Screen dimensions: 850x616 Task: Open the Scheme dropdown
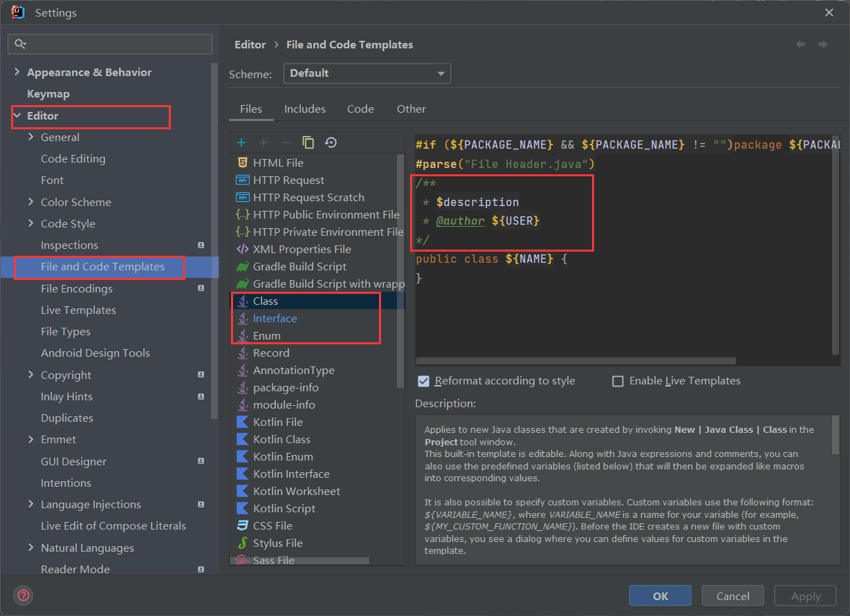[x=367, y=73]
